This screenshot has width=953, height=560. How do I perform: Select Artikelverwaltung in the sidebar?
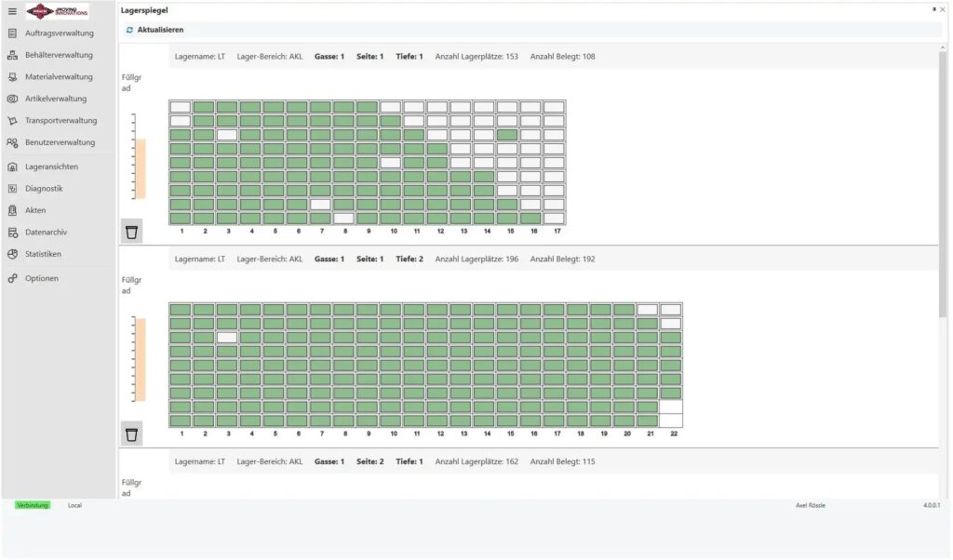click(56, 99)
